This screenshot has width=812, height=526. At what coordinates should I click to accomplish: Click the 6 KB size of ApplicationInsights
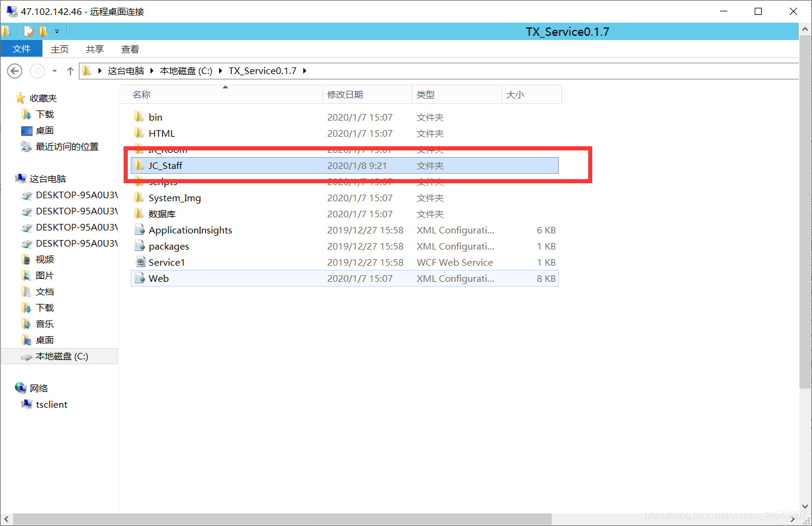coord(546,230)
